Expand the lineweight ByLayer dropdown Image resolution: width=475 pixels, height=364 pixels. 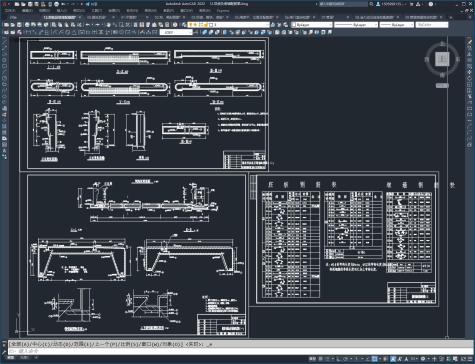tap(397, 25)
